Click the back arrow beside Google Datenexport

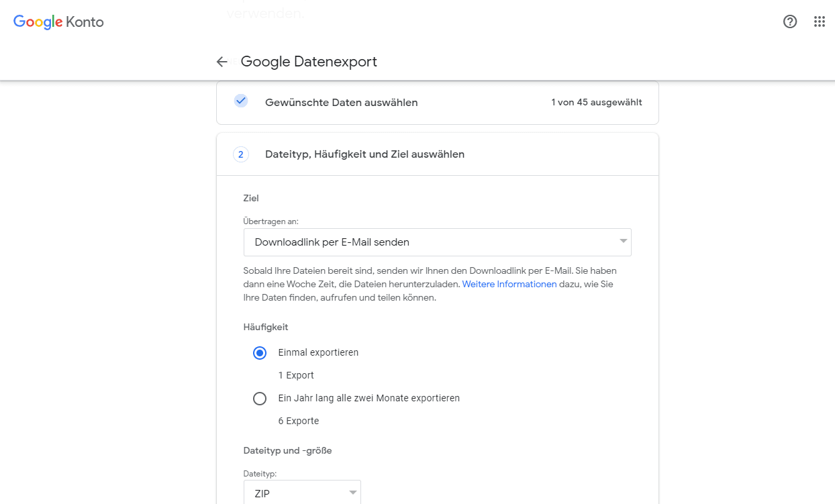point(222,62)
